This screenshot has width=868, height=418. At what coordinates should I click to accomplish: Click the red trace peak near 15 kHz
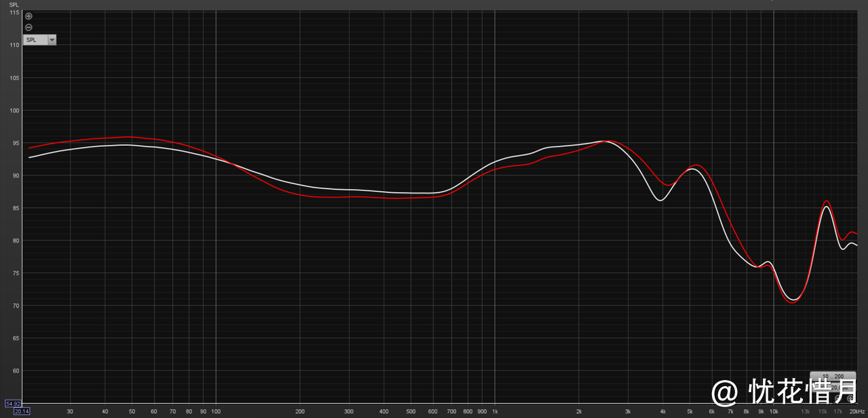point(826,201)
